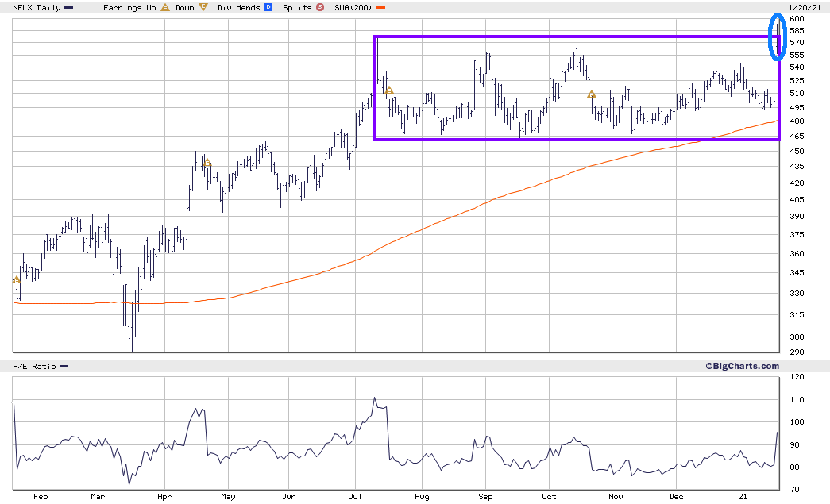Select the red Splits S legend icon
Screen dimensions: 830x504
point(320,7)
